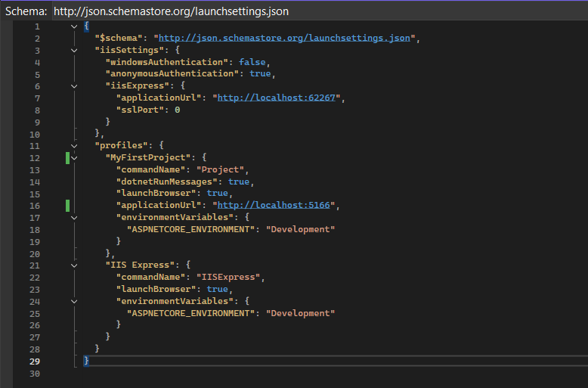Open the http://localhost:62267 link
The width and height of the screenshot is (588, 388).
pyautogui.click(x=276, y=98)
